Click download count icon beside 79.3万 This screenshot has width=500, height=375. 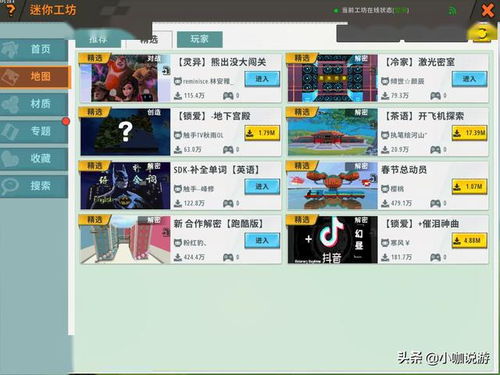385,96
